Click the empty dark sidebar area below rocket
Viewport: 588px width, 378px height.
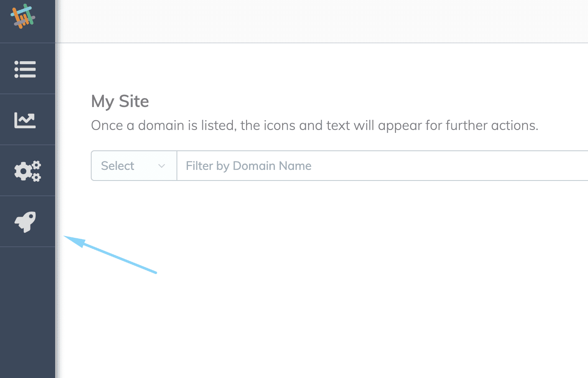(28, 312)
